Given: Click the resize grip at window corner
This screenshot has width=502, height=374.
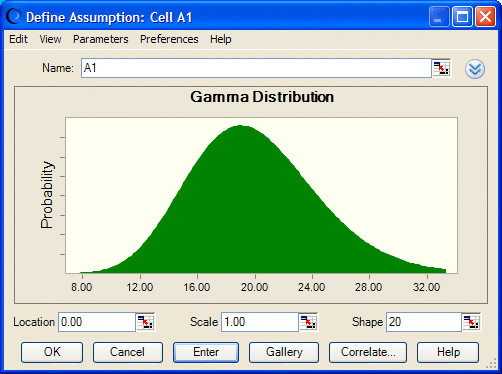Looking at the screenshot, I should pos(492,364).
